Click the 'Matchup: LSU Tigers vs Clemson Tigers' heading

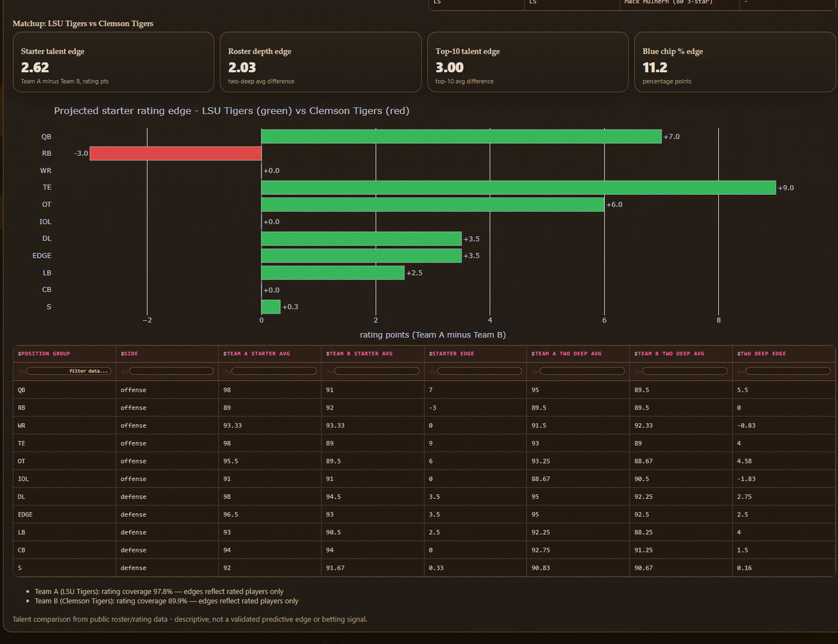(83, 24)
